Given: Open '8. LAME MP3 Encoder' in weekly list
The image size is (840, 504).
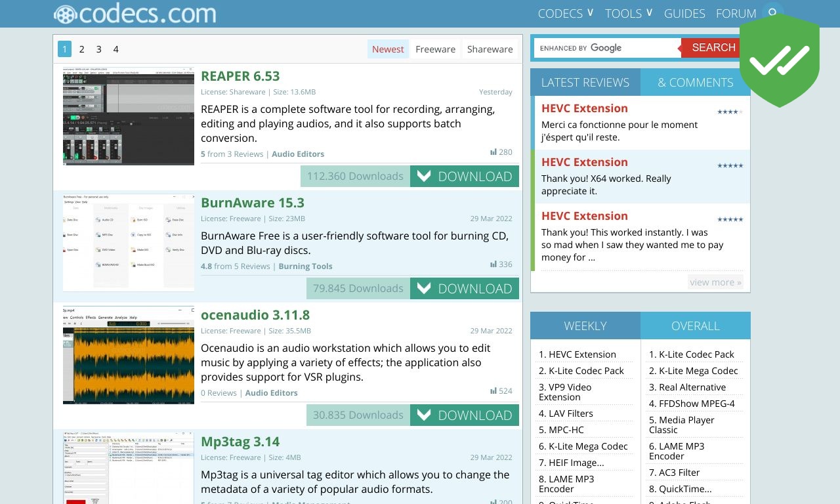Looking at the screenshot, I should click(x=566, y=484).
